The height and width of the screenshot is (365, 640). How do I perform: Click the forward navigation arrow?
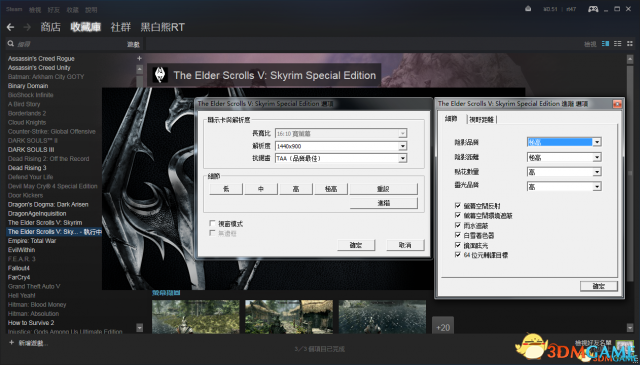coord(27,27)
